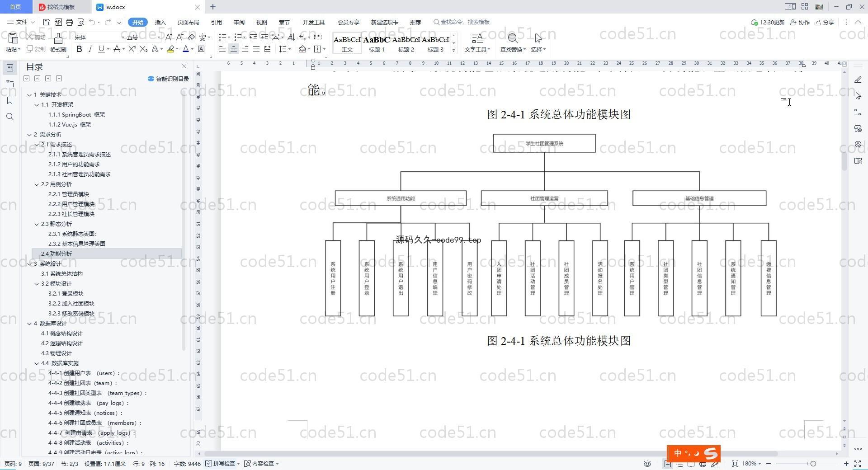The image size is (868, 470).
Task: Click the Save icon in quick toolbar
Action: [47, 22]
